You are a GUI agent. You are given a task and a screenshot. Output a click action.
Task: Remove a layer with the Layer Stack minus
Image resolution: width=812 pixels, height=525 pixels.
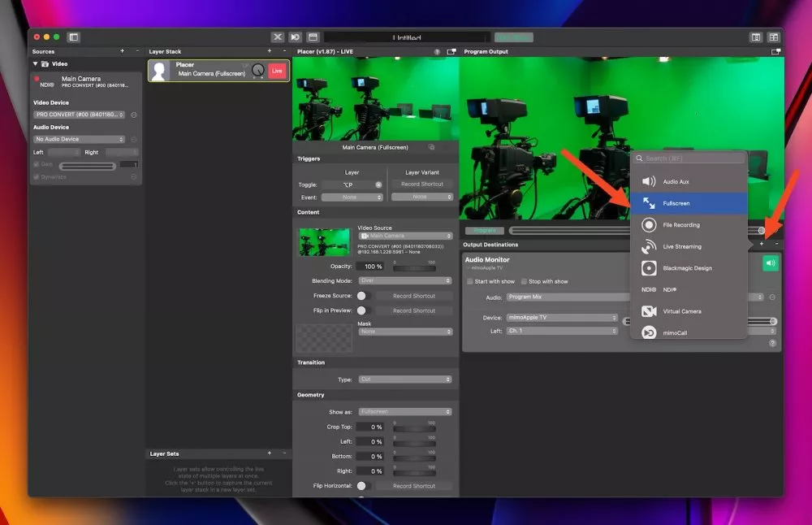point(284,50)
